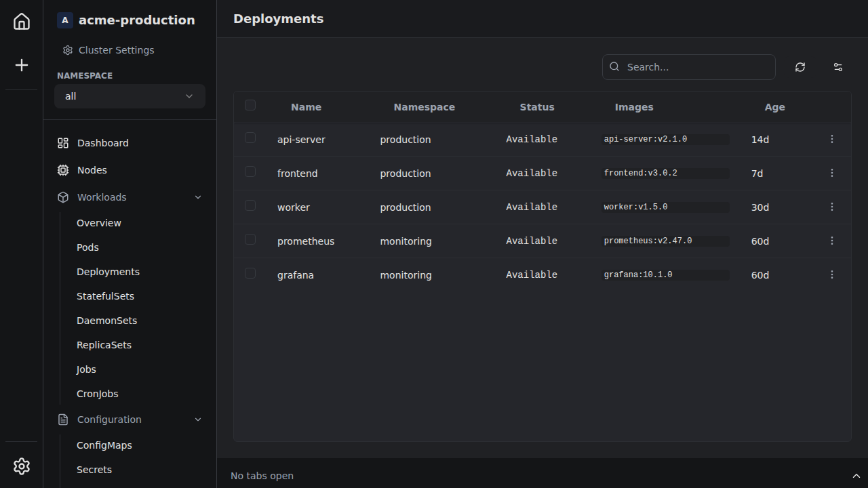Check the checkbox for the frontend row

pyautogui.click(x=250, y=171)
